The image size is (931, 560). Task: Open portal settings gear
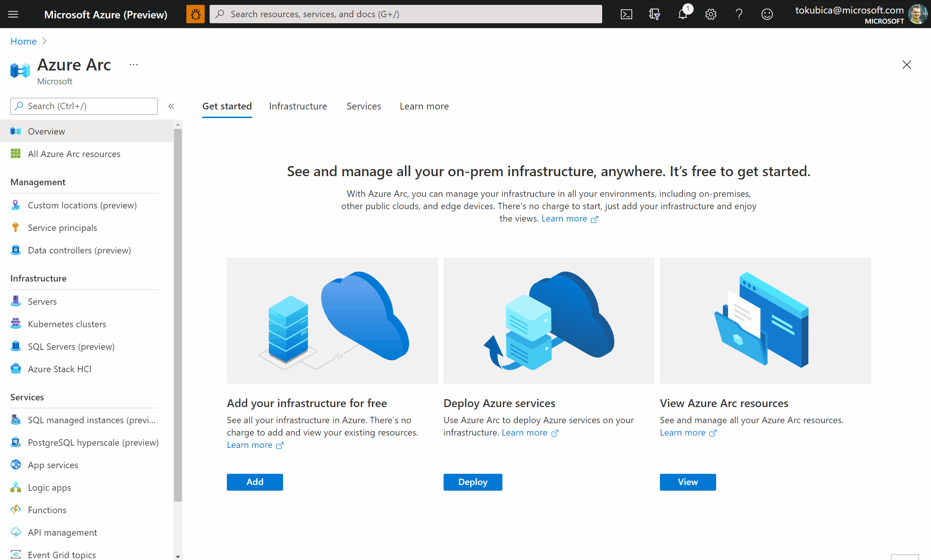tap(711, 14)
